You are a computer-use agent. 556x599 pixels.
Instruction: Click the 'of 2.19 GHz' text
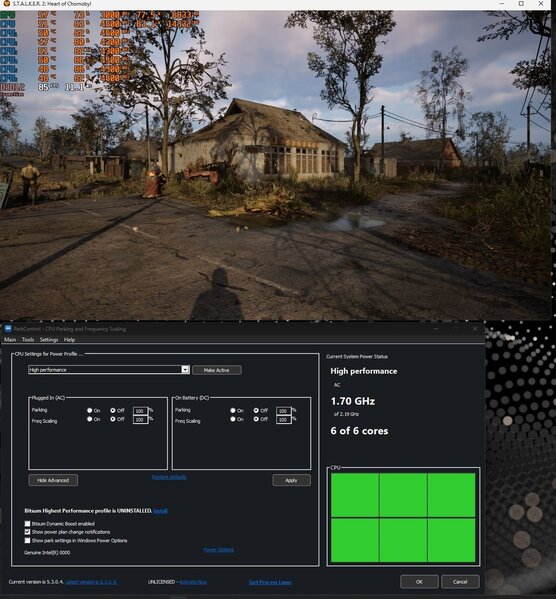tap(346, 414)
